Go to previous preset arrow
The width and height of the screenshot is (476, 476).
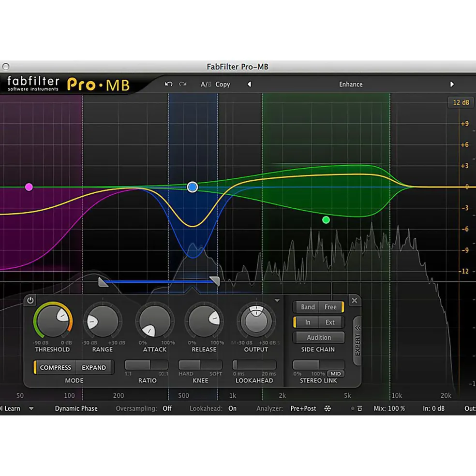click(249, 84)
